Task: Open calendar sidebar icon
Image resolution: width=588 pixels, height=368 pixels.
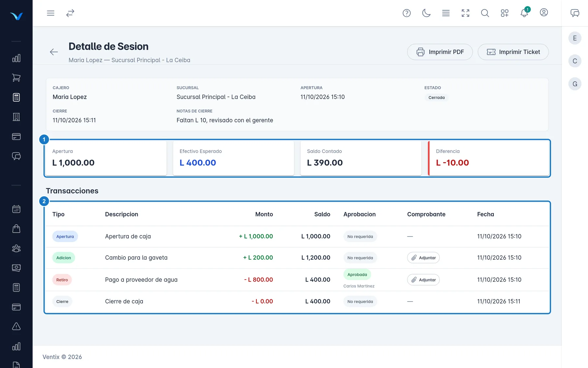Action: 16,209
